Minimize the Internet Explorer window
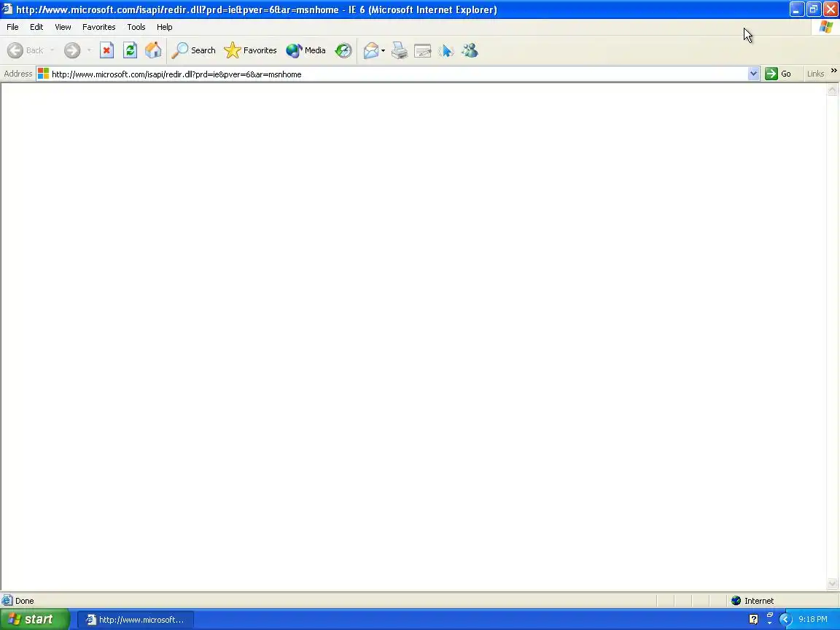The height and width of the screenshot is (630, 840). pyautogui.click(x=796, y=9)
